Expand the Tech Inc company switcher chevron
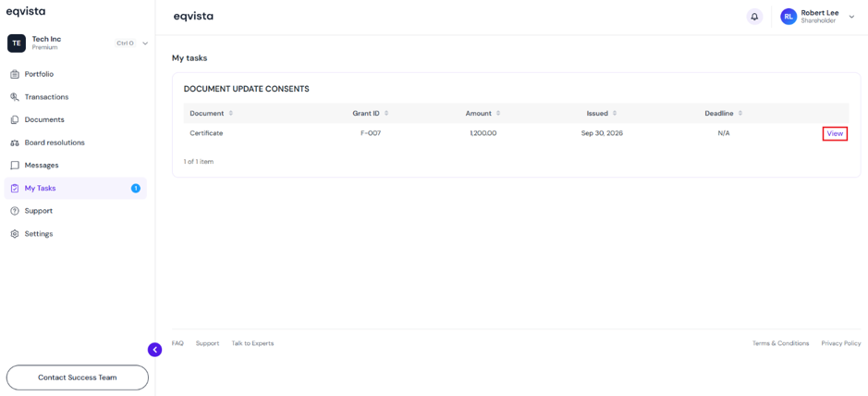This screenshot has width=868, height=396. point(145,43)
